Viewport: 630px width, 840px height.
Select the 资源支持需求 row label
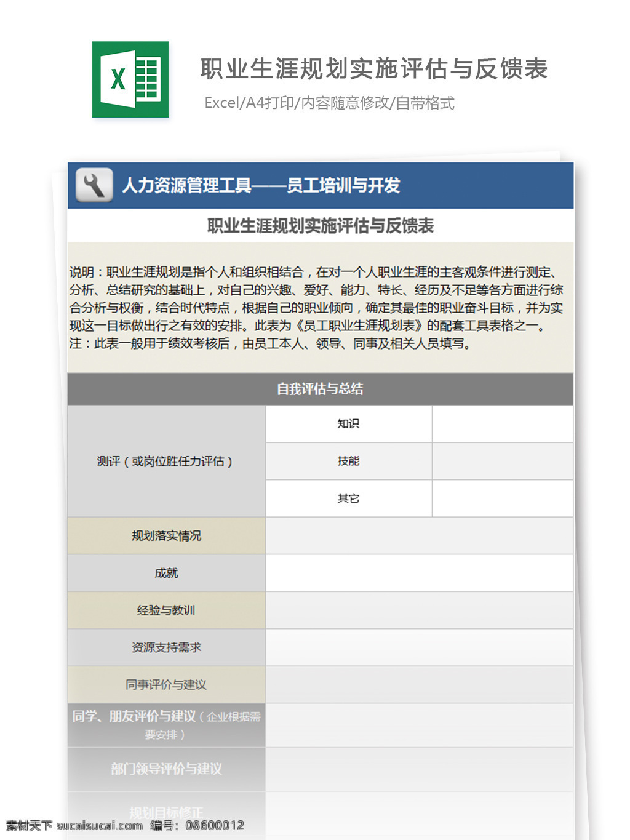167,647
